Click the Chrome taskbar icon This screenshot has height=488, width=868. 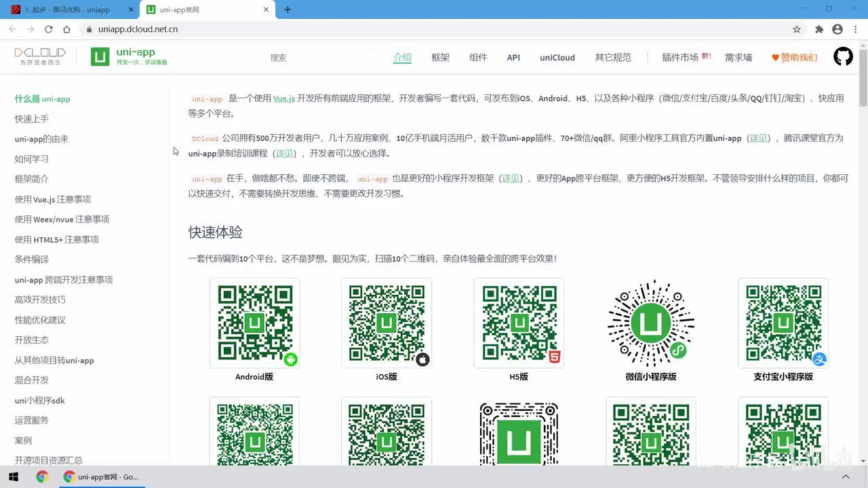pyautogui.click(x=42, y=476)
